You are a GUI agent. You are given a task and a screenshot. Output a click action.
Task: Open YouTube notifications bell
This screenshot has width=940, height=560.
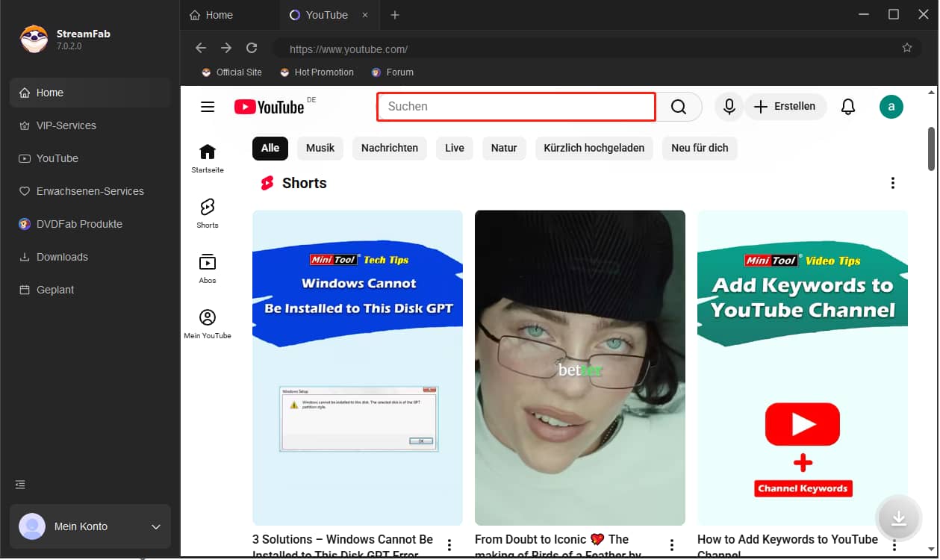coord(848,107)
